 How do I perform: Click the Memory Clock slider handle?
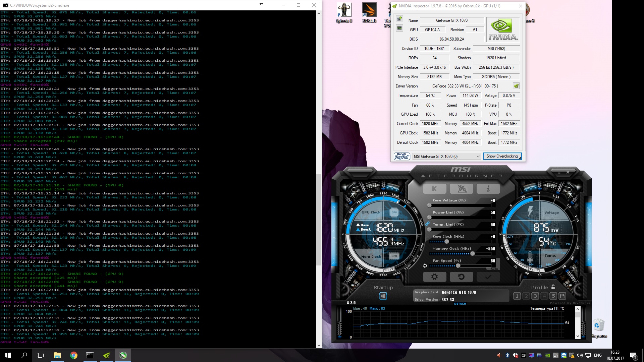point(472,254)
